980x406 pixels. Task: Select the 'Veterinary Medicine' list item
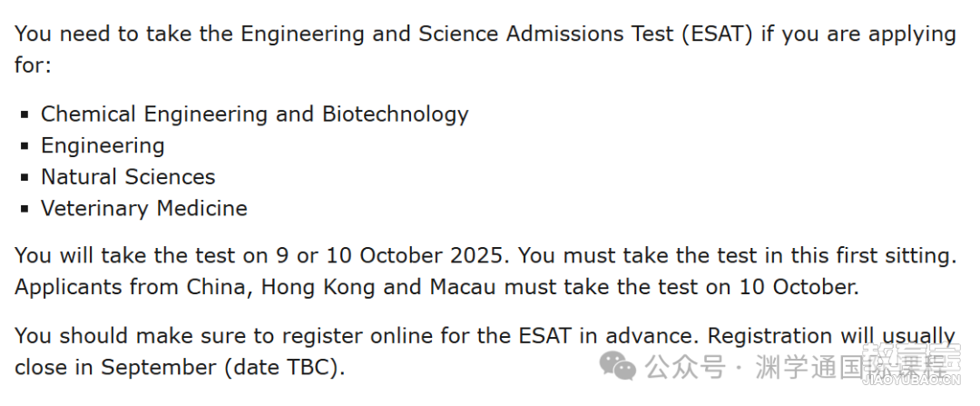click(x=144, y=208)
